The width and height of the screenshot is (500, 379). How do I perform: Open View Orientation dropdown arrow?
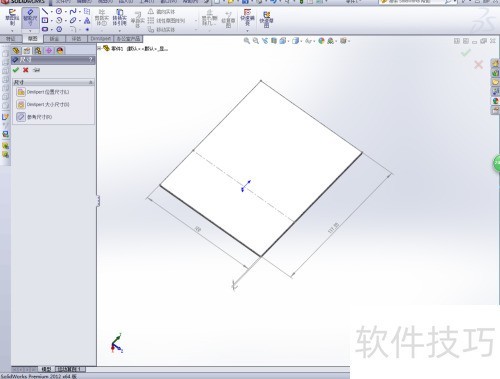[288, 41]
